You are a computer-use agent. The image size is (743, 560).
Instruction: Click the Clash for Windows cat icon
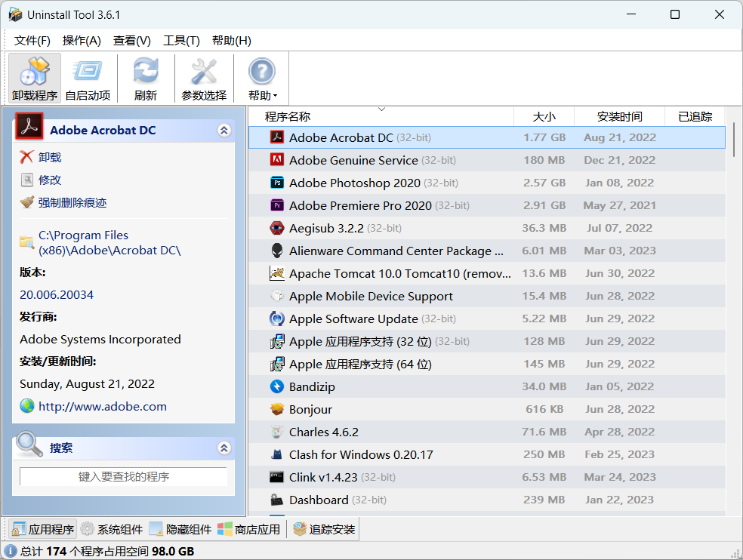click(276, 454)
